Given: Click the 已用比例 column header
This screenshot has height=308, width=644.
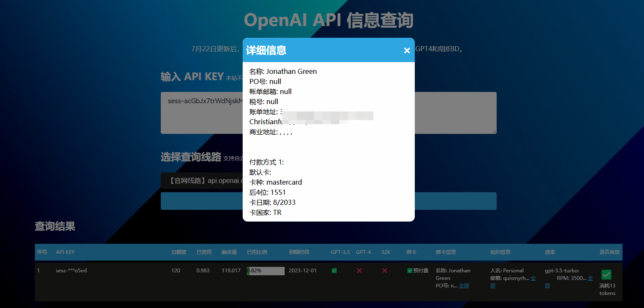Looking at the screenshot, I should 257,252.
